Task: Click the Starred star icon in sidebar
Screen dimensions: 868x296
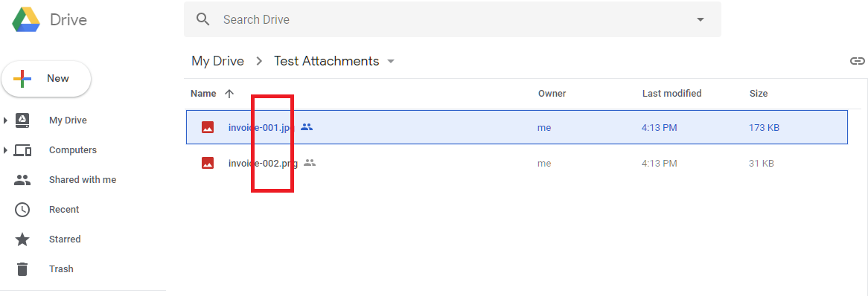Action: click(x=22, y=239)
